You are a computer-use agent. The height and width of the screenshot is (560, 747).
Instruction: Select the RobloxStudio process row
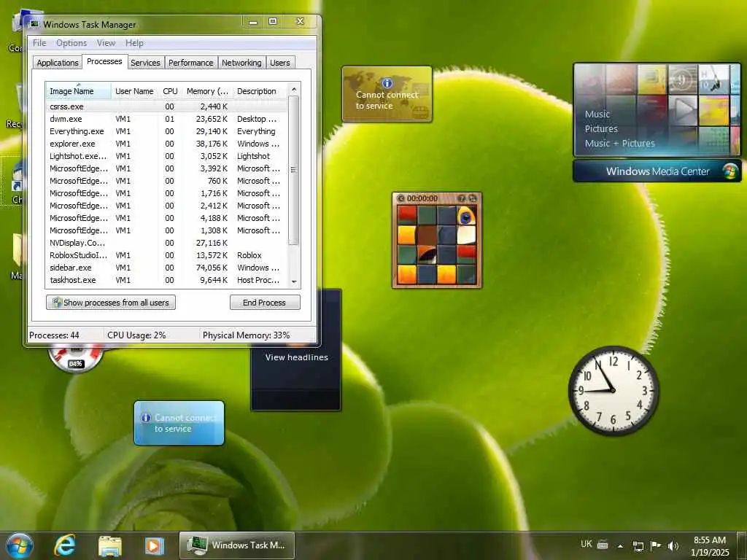(x=166, y=255)
